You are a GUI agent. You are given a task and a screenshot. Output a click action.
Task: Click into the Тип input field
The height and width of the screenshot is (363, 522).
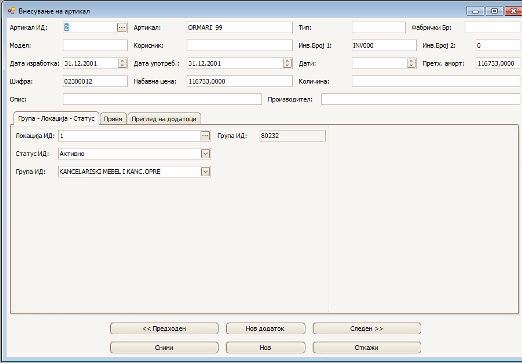point(379,27)
